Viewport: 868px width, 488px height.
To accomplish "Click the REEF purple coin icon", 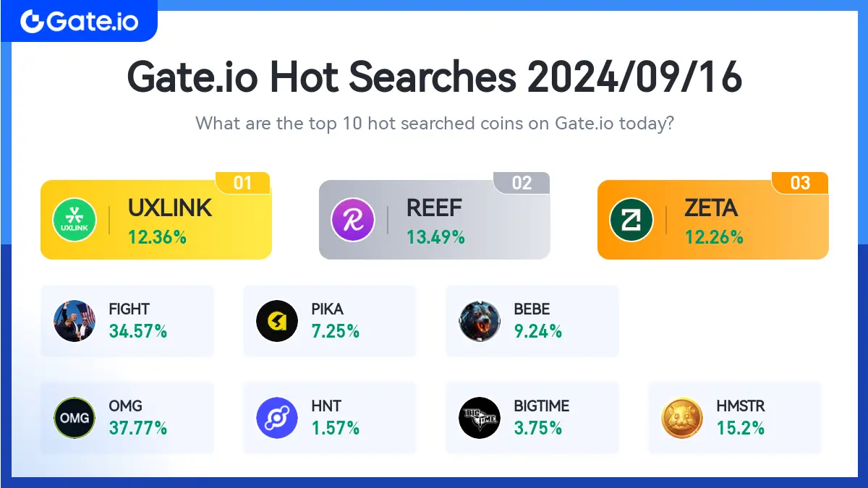I will tap(353, 219).
